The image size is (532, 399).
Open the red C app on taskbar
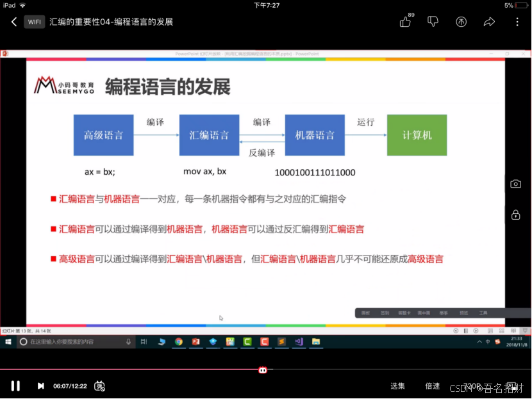click(x=264, y=342)
